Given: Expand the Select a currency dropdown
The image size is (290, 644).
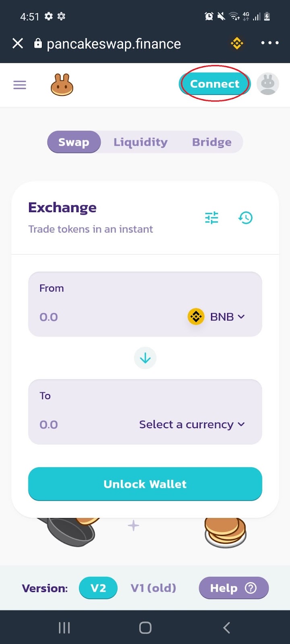Looking at the screenshot, I should point(192,425).
